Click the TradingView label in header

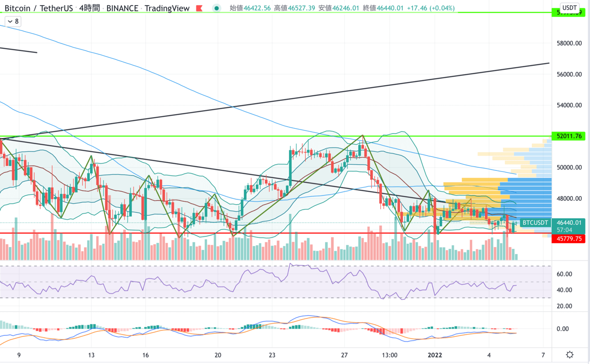167,8
